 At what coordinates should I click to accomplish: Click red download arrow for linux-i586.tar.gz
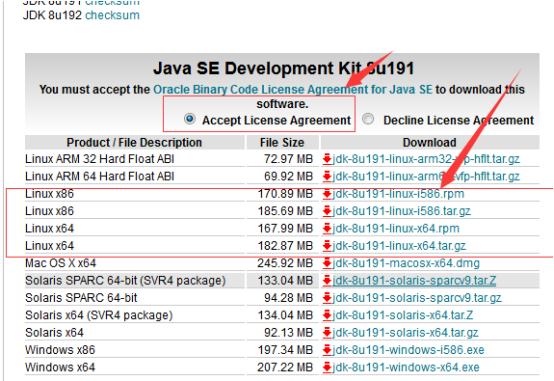(327, 211)
